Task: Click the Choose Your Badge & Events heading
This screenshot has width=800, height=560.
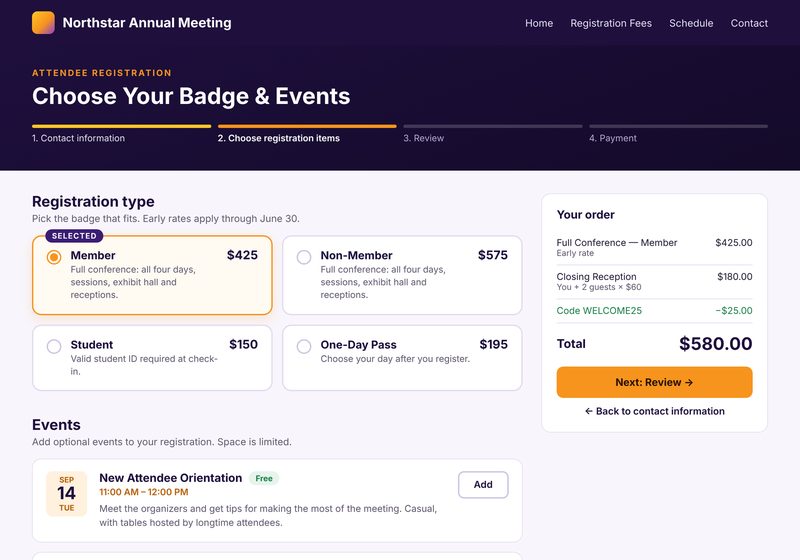Action: [191, 96]
